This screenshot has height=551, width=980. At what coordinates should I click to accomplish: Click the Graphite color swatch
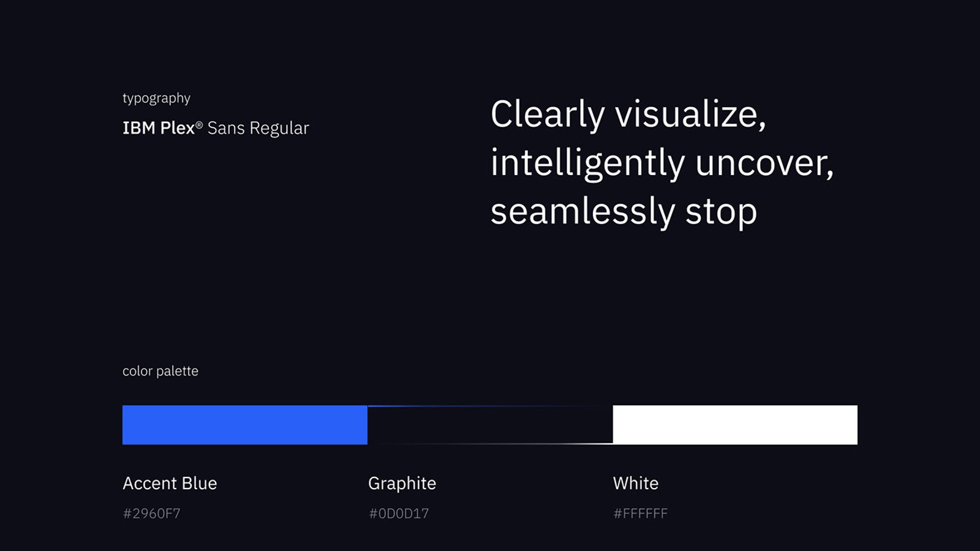pyautogui.click(x=490, y=425)
